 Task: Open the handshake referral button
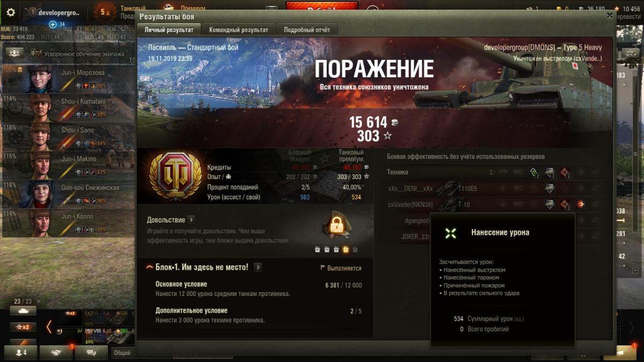pos(56,352)
